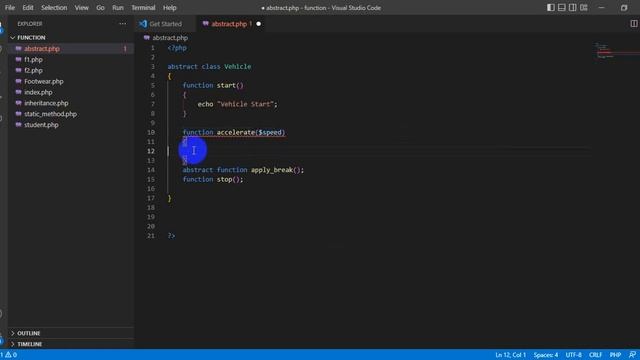Place cursor on 'abstract class Vehicle' line
Viewport: 640px width, 360px height.
(x=209, y=67)
